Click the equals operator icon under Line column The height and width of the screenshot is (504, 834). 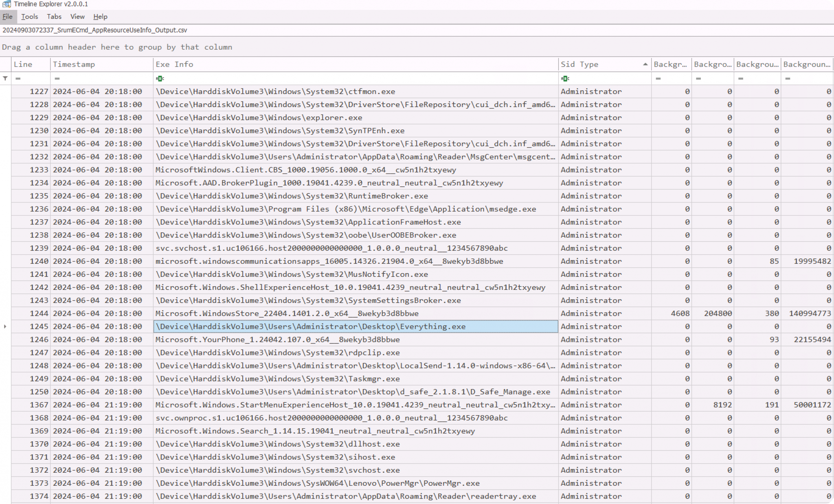pyautogui.click(x=18, y=78)
